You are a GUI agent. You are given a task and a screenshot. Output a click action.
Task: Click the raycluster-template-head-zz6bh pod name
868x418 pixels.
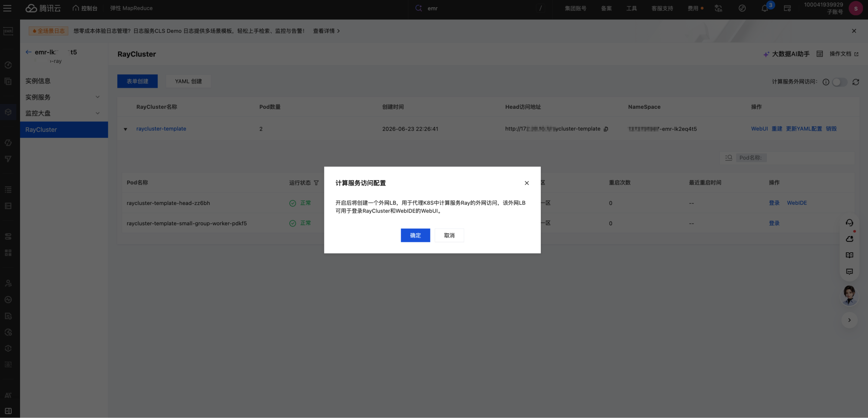pyautogui.click(x=168, y=203)
